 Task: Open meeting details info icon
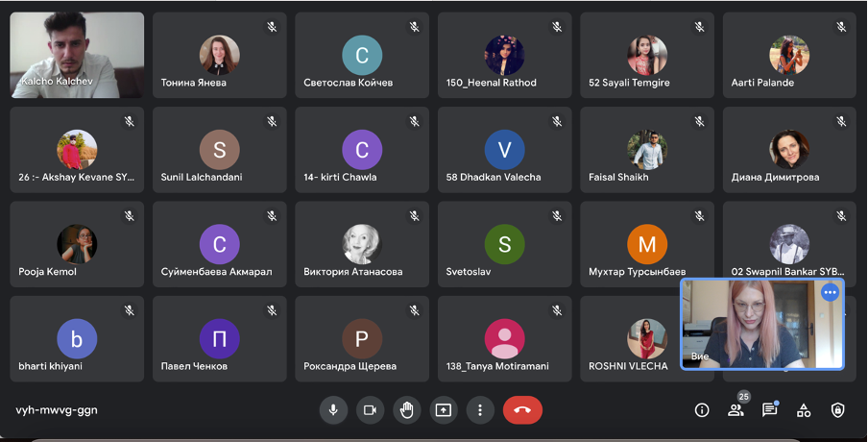[x=702, y=410]
